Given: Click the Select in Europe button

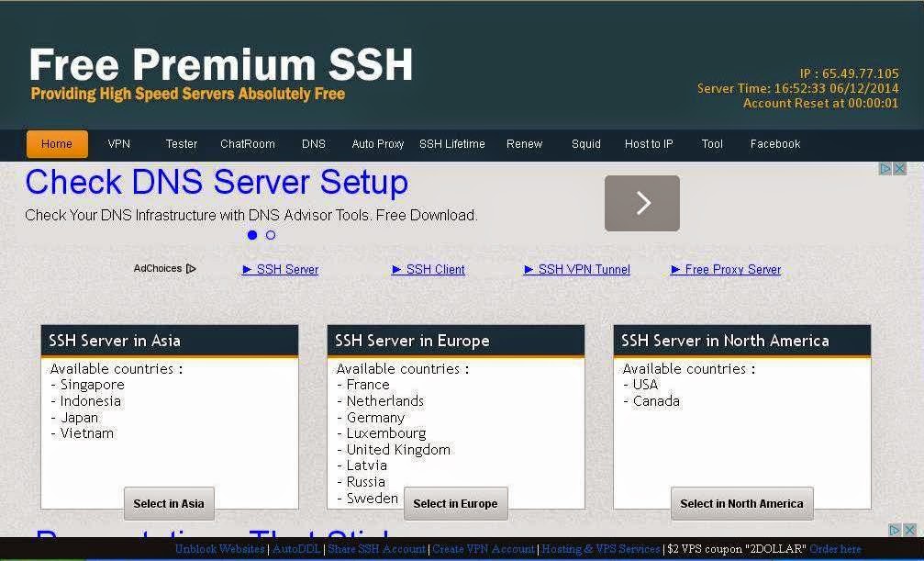Looking at the screenshot, I should 455,504.
